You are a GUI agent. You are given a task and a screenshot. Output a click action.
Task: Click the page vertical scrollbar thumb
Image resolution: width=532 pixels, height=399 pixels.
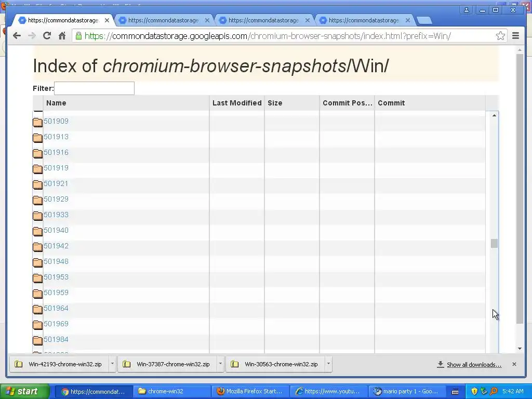tap(520, 189)
